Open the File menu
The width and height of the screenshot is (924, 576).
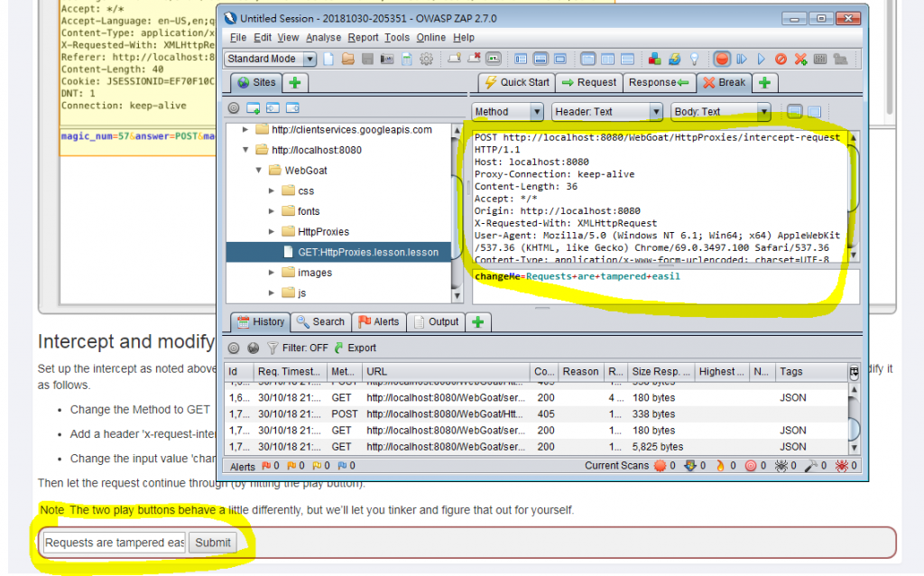point(238,37)
